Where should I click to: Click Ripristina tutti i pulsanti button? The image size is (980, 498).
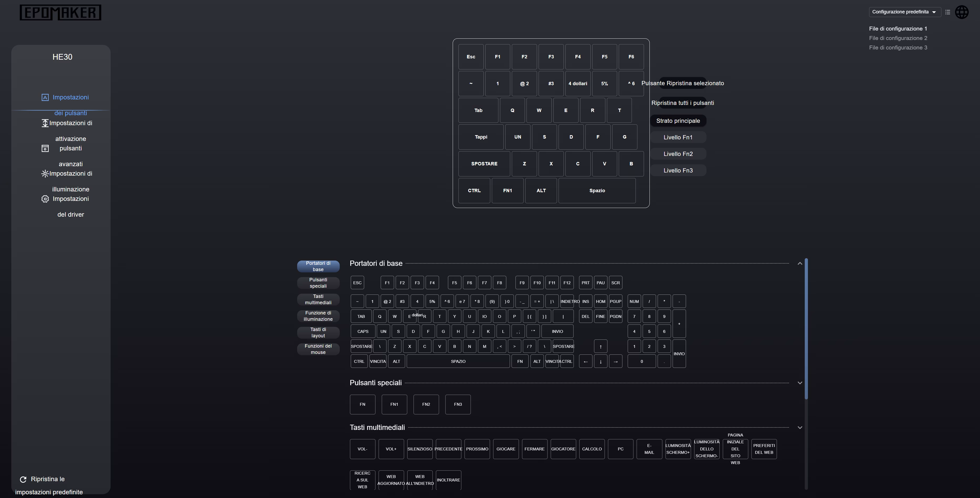pyautogui.click(x=683, y=103)
